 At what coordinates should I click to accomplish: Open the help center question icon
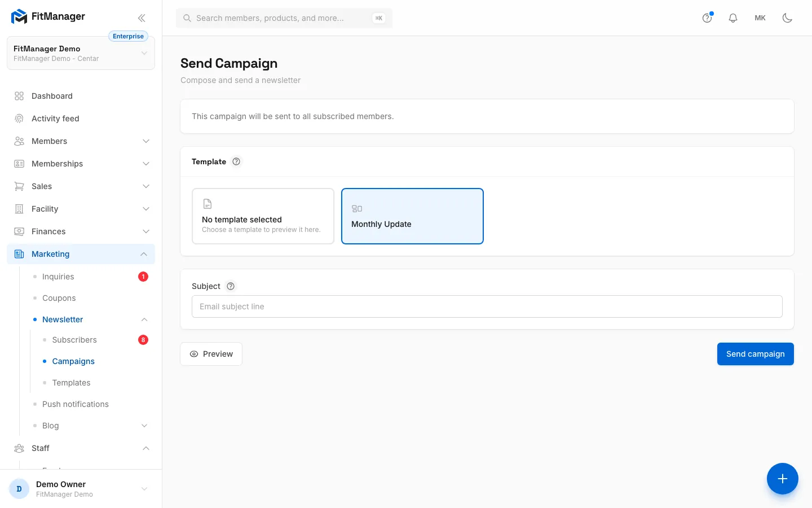point(707,18)
